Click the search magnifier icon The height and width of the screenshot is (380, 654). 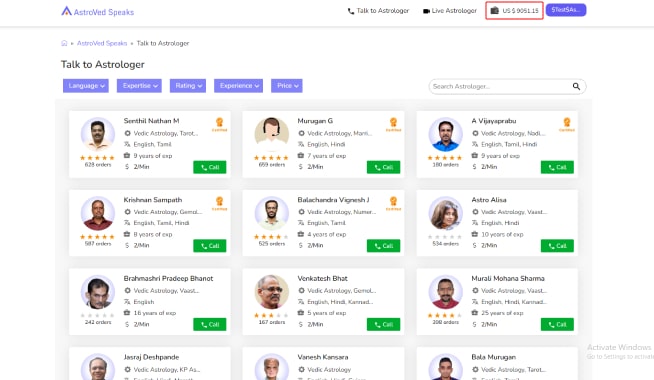point(576,86)
